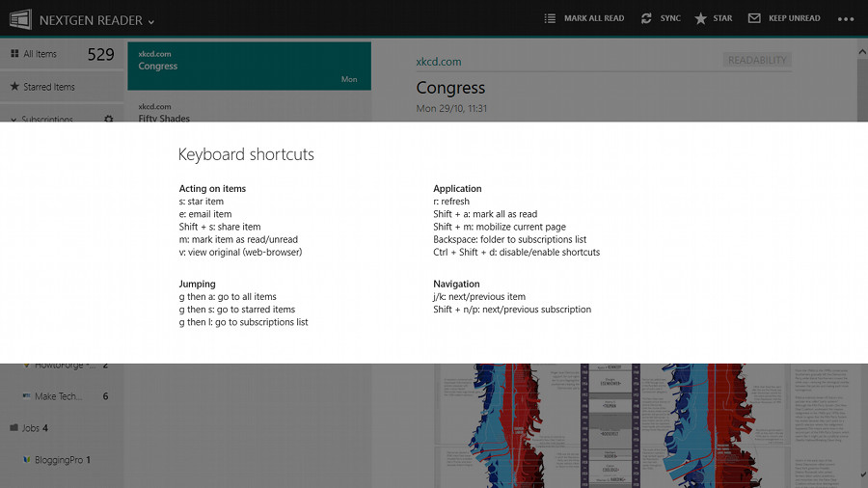868x488 pixels.
Task: Click 'j/k: next/previous item' line
Action: [x=479, y=297]
